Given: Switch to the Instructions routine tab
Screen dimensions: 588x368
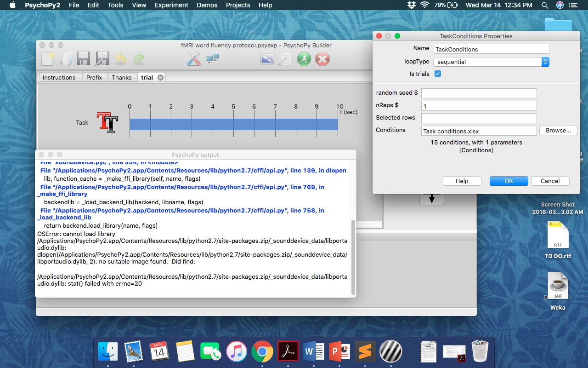Looking at the screenshot, I should (59, 77).
